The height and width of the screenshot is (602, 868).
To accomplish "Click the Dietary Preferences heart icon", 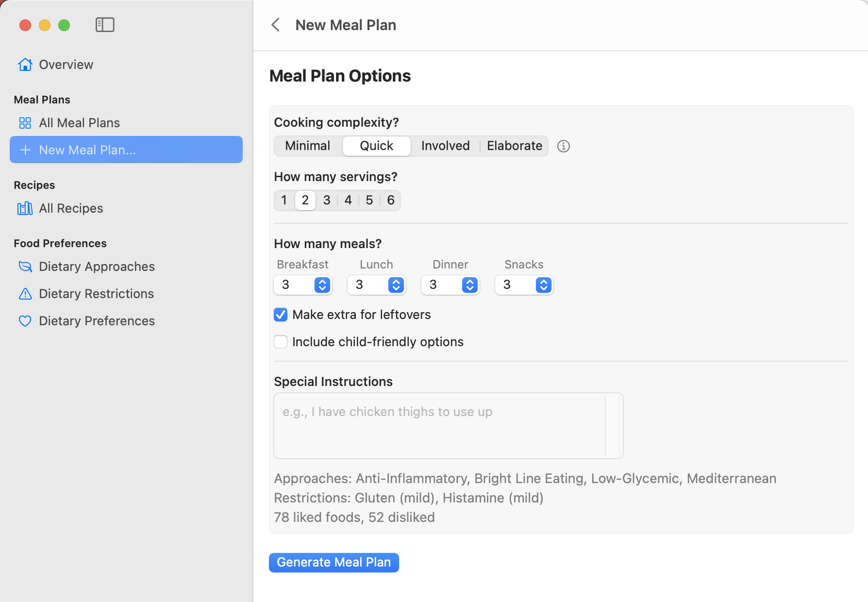I will 25,321.
